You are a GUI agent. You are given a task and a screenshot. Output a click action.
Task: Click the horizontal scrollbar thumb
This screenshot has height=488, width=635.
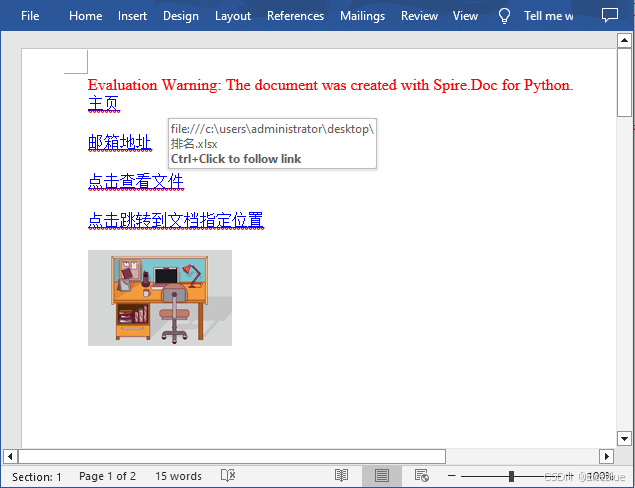coord(232,456)
